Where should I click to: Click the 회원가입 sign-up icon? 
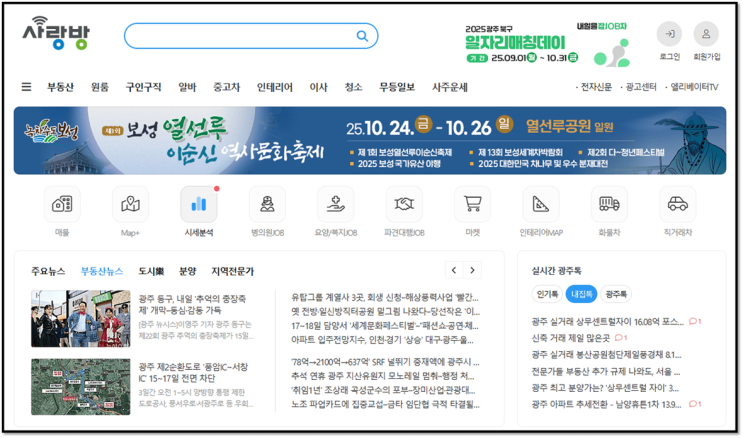(x=706, y=34)
